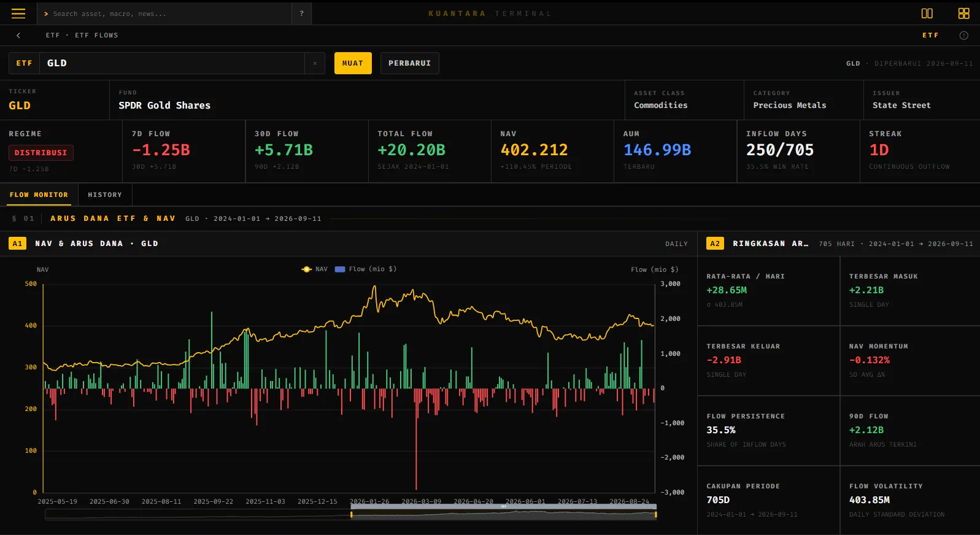The image size is (980, 535).
Task: Click FLOW VOLATILITY value 403.85M
Action: [870, 500]
